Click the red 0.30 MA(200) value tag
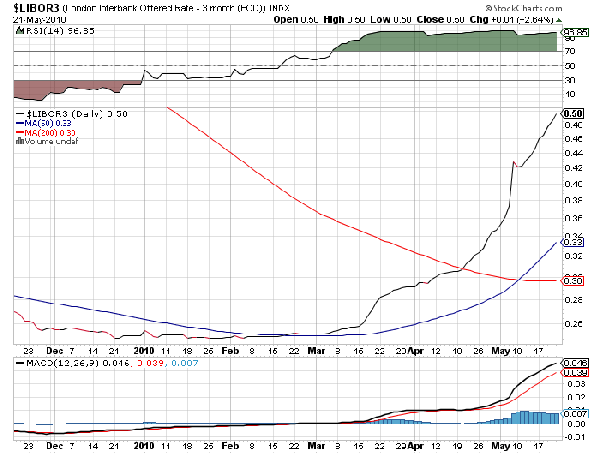Screen dimensions: 600x454 pos(573,281)
